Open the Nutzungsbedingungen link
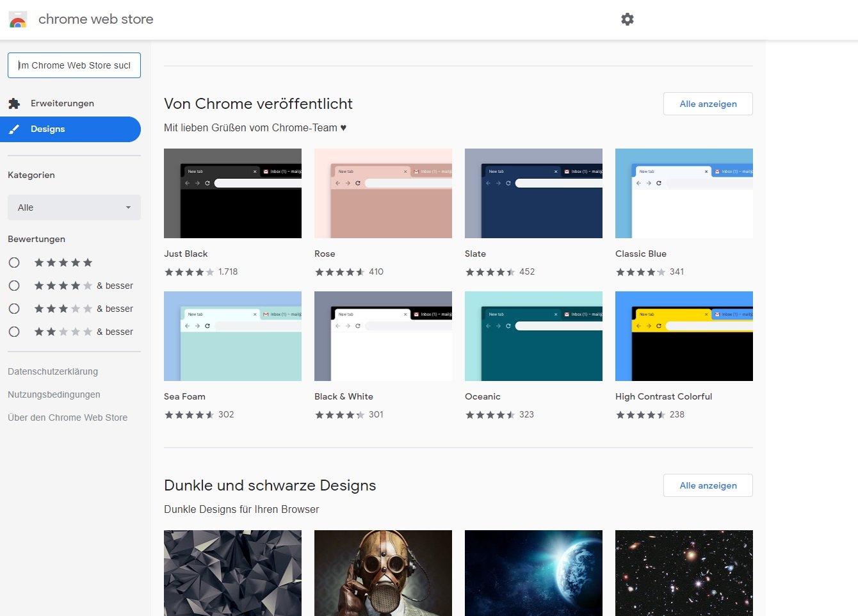 54,394
